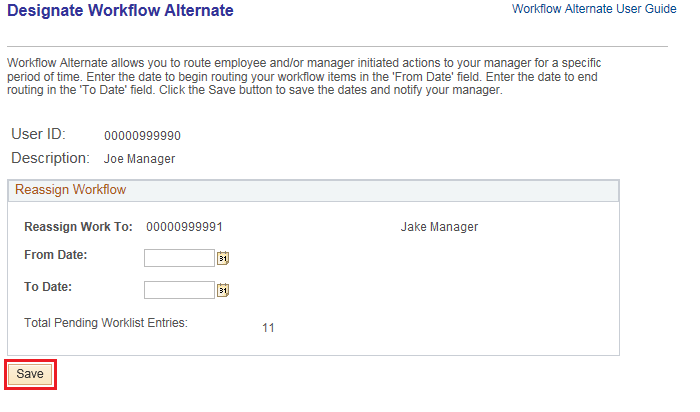Click the pending entries count 11
This screenshot has width=700, height=412.
click(268, 327)
